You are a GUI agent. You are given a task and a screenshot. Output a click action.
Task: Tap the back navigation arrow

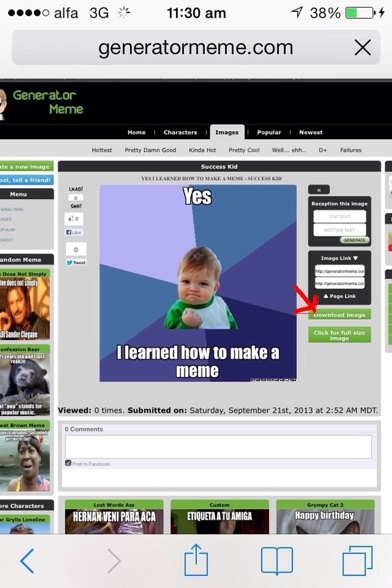click(27, 561)
